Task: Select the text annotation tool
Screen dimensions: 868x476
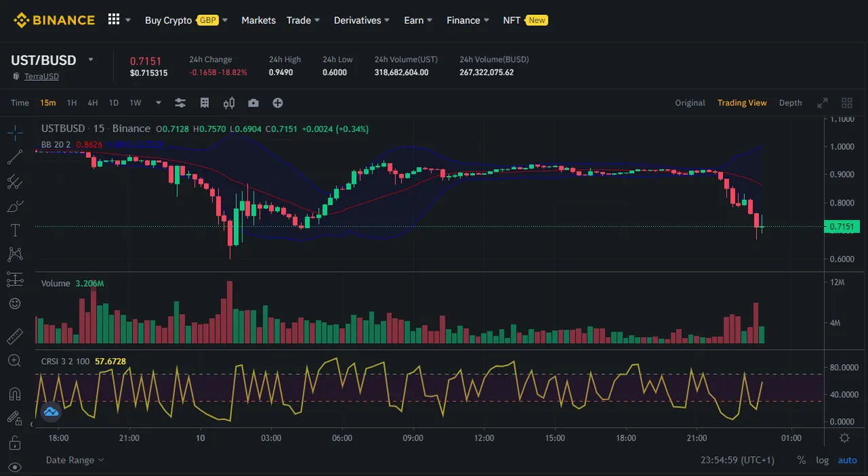Action: point(15,231)
